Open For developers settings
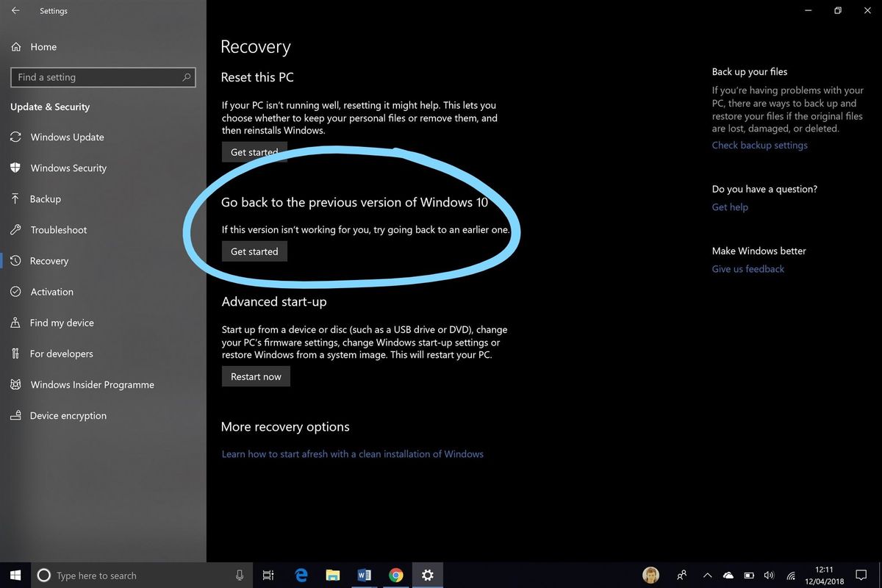 click(x=60, y=354)
